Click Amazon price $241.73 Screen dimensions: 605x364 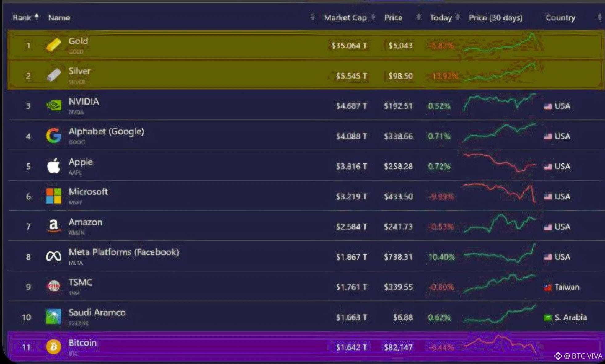click(x=398, y=227)
